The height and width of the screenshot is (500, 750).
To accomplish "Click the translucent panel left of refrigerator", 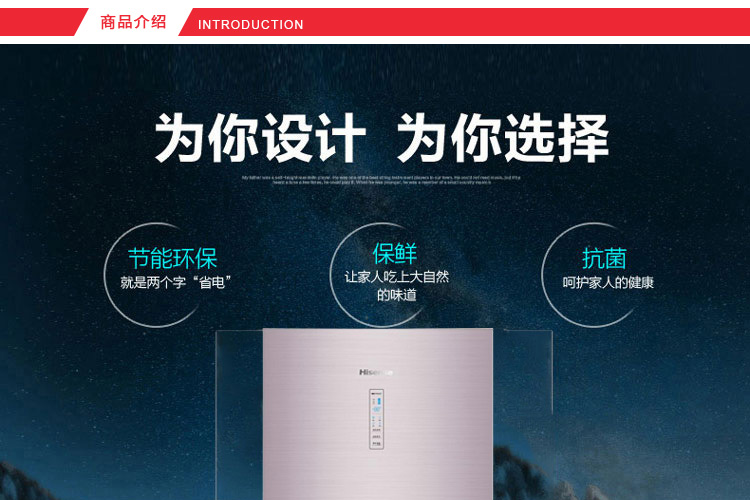I will pyautogui.click(x=239, y=415).
